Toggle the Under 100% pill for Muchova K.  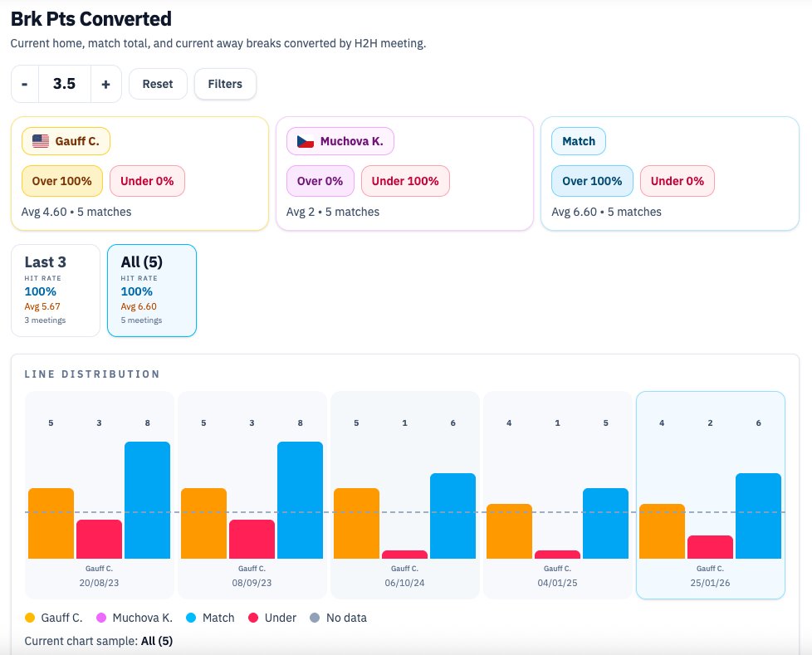pyautogui.click(x=405, y=180)
